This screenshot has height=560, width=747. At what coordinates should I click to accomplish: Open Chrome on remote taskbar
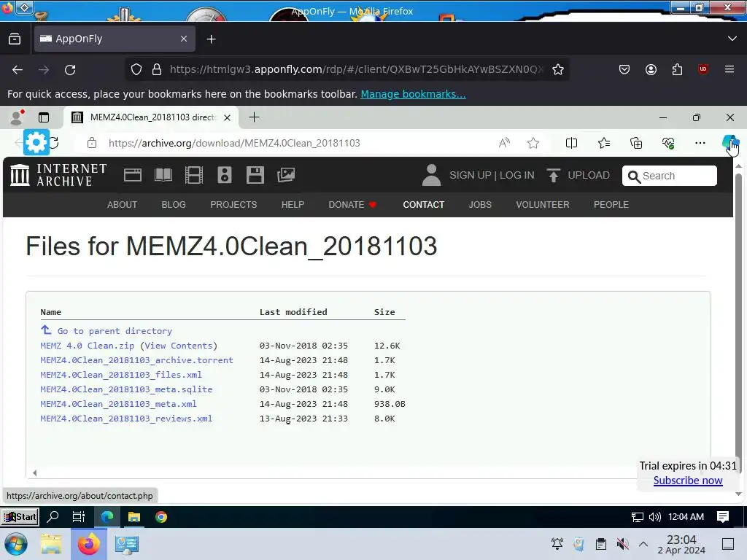pyautogui.click(x=161, y=517)
